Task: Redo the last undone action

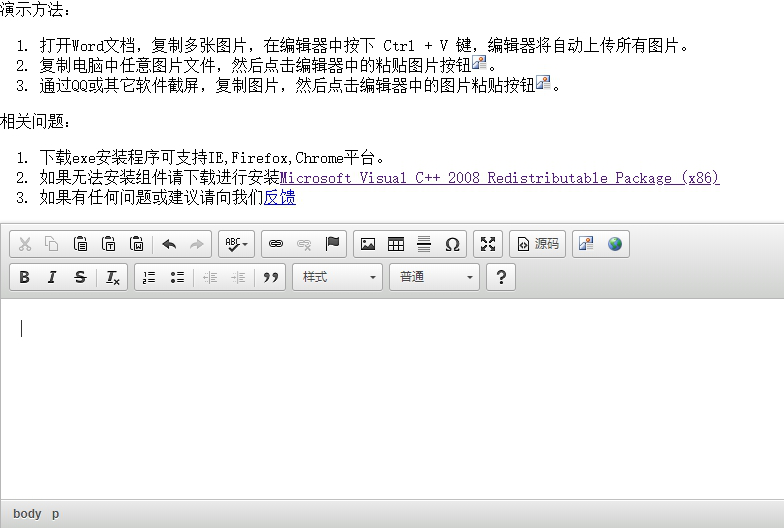Action: point(197,244)
